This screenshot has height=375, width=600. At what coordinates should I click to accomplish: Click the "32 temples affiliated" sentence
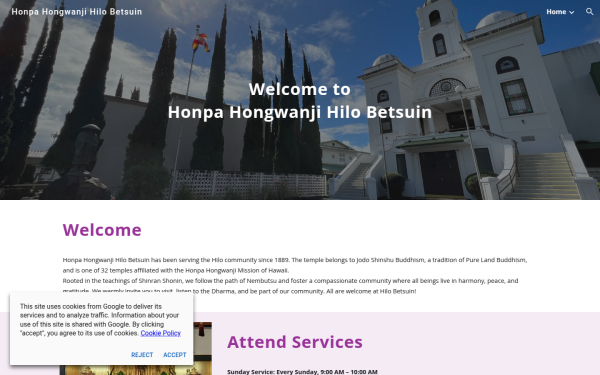[176, 270]
